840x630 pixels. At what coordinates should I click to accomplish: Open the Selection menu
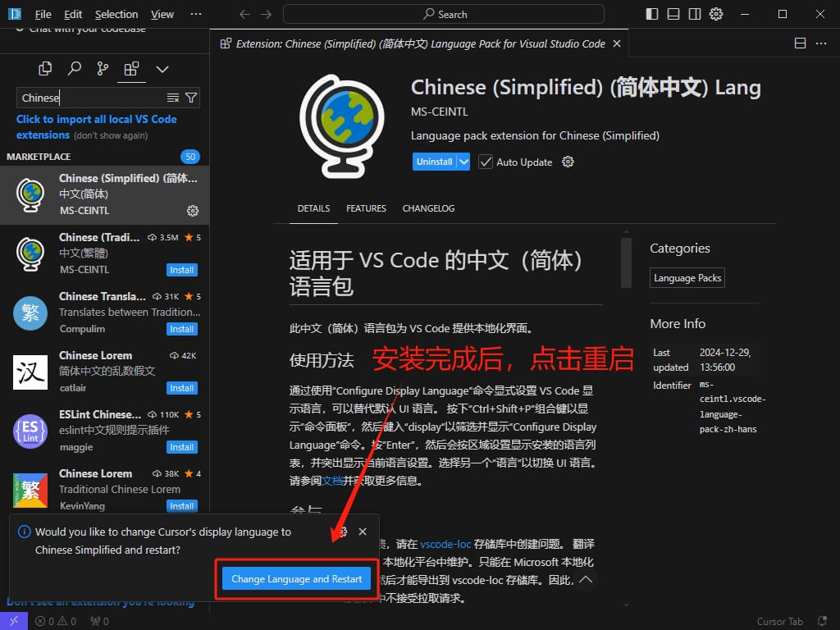116,15
